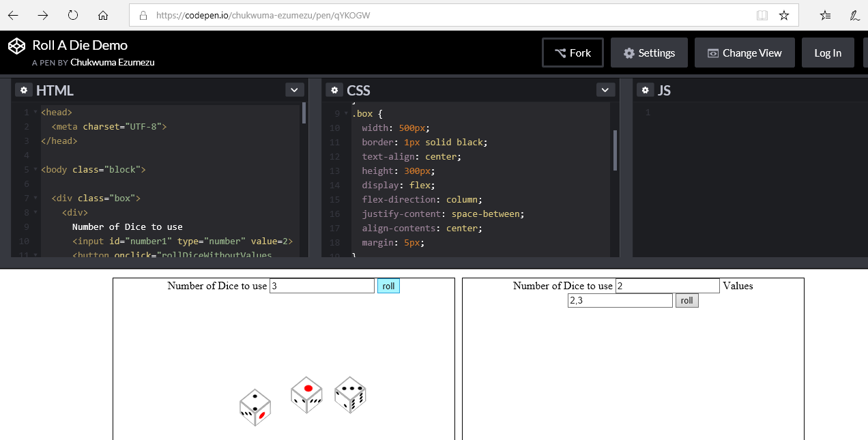The width and height of the screenshot is (868, 440).
Task: Go to browser home page icon
Action: tap(103, 15)
